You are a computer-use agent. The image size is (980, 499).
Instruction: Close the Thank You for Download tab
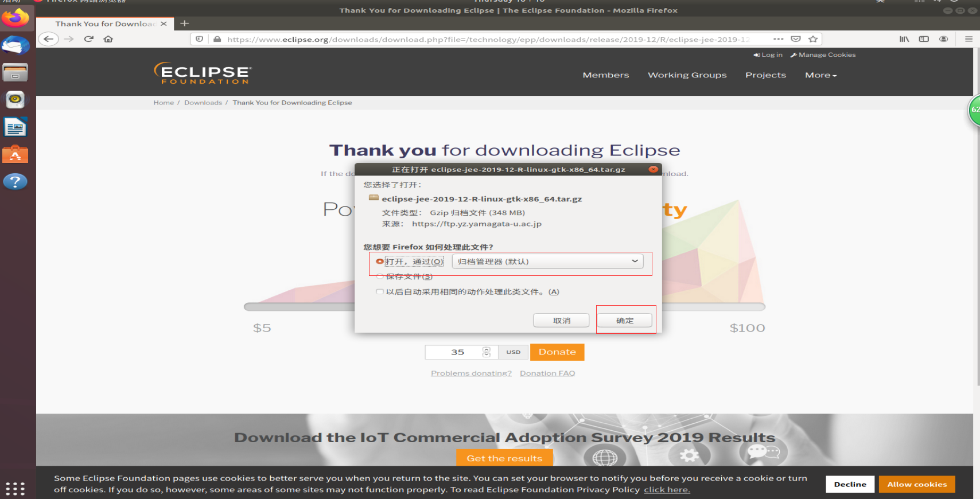164,24
